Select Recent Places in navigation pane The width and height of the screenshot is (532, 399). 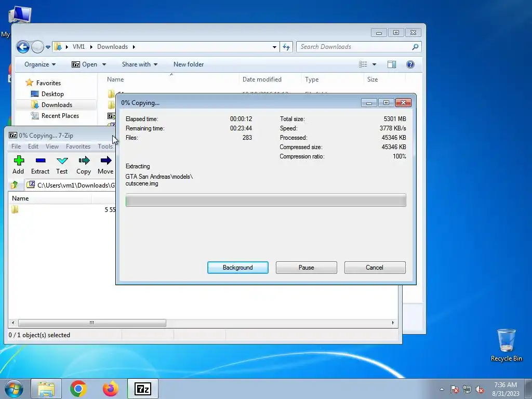click(60, 116)
